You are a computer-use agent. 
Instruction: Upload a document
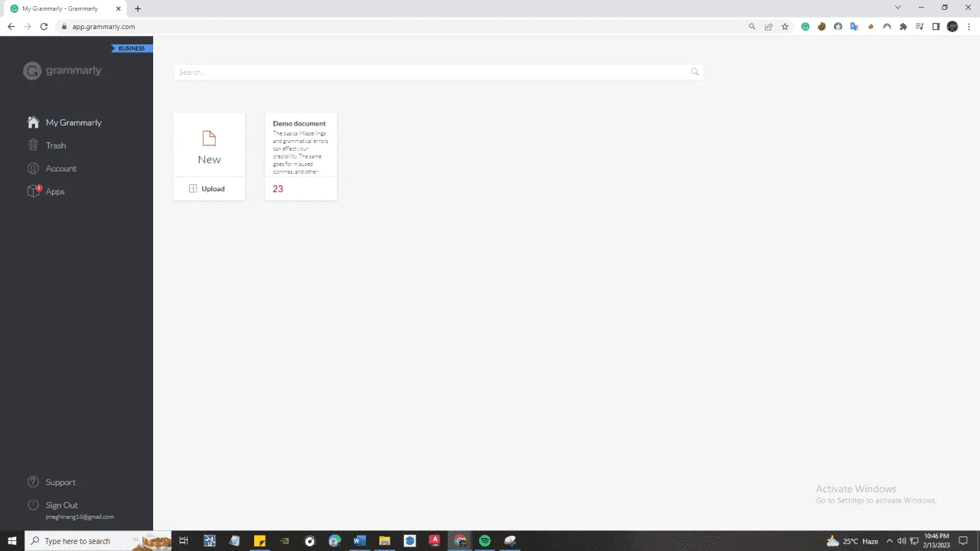(209, 188)
